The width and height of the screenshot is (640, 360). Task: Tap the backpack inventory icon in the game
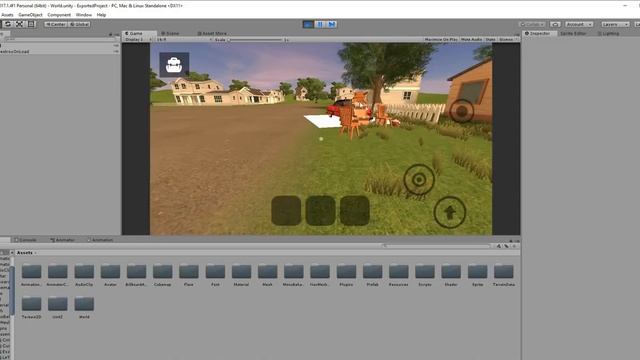coord(174,64)
